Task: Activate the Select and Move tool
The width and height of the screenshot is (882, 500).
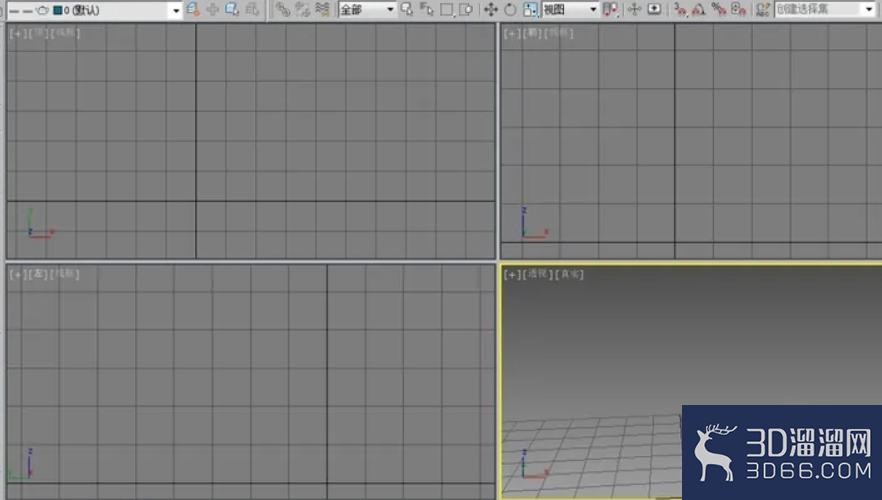Action: (x=491, y=10)
